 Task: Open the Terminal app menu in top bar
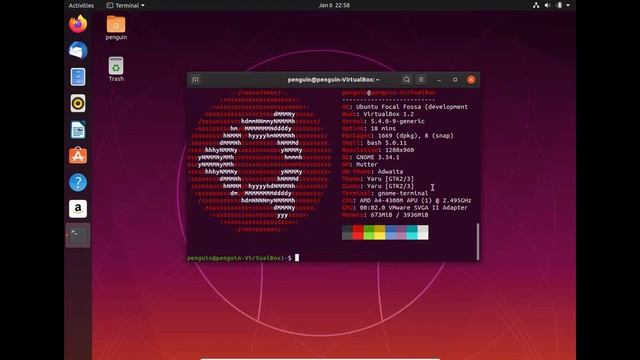pyautogui.click(x=125, y=5)
